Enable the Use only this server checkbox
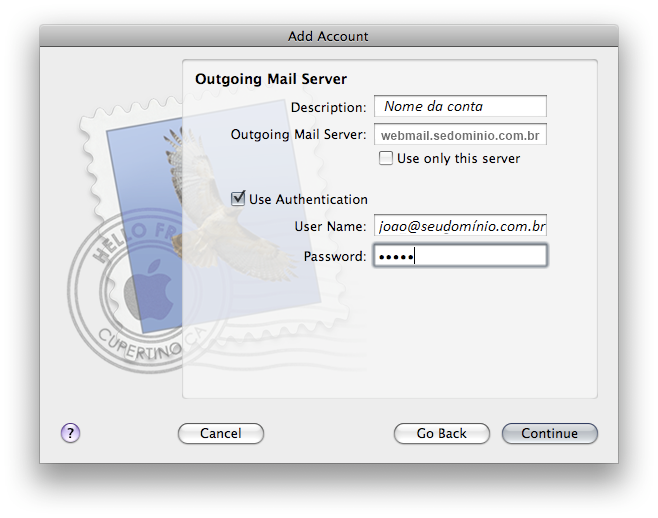This screenshot has width=658, height=518. (386, 158)
